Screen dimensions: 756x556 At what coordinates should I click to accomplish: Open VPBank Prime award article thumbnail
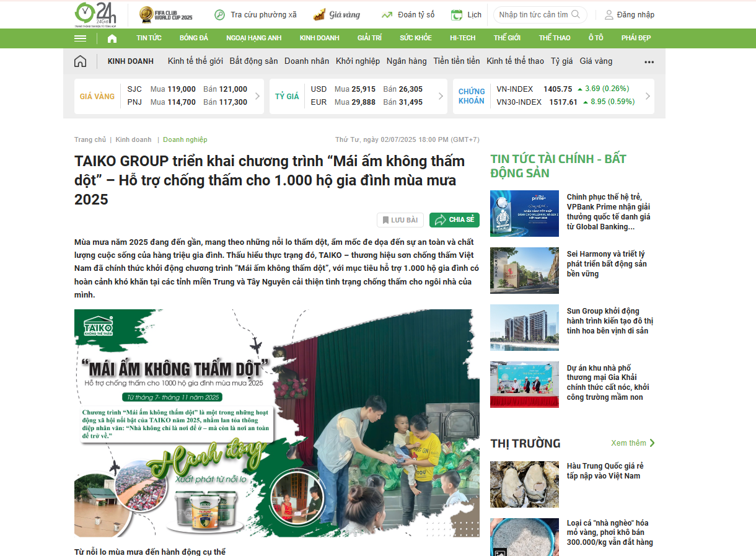(524, 213)
